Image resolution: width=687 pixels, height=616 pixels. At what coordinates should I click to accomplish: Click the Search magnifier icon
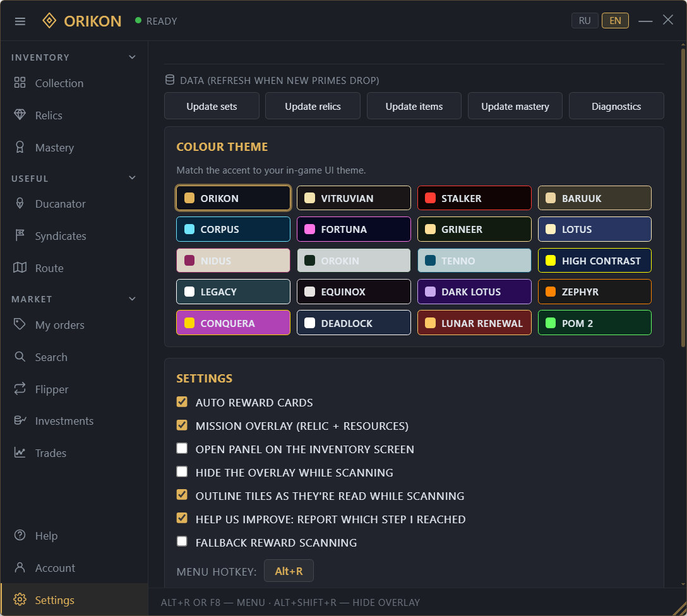tap(20, 357)
